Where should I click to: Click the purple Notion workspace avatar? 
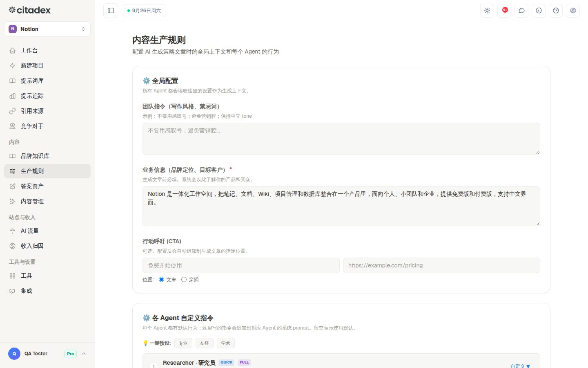[x=13, y=29]
